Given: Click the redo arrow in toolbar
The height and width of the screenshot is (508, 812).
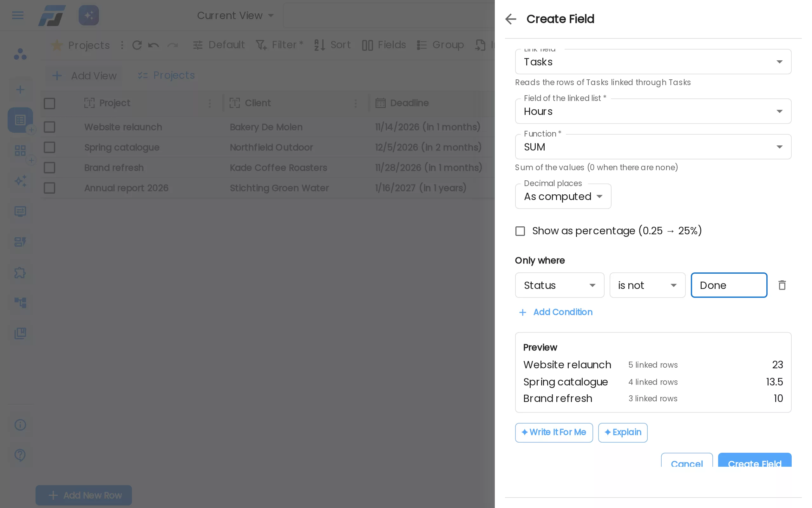Looking at the screenshot, I should [173, 45].
